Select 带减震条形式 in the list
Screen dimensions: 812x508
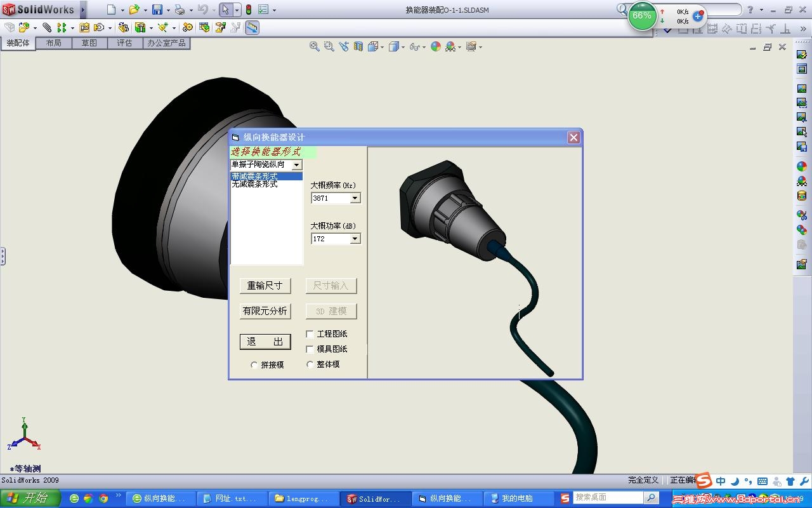coord(266,176)
